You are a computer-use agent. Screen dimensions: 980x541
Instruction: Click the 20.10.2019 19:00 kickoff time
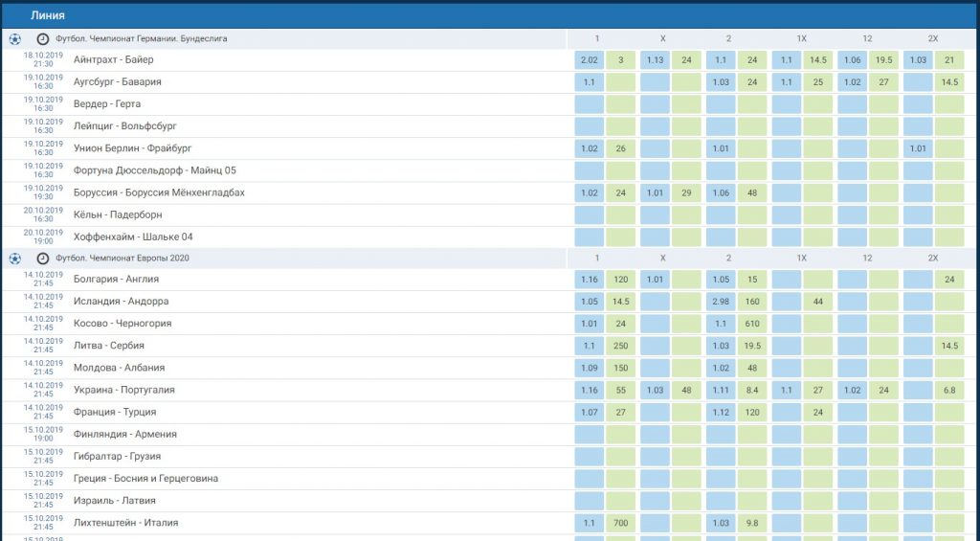tap(43, 237)
